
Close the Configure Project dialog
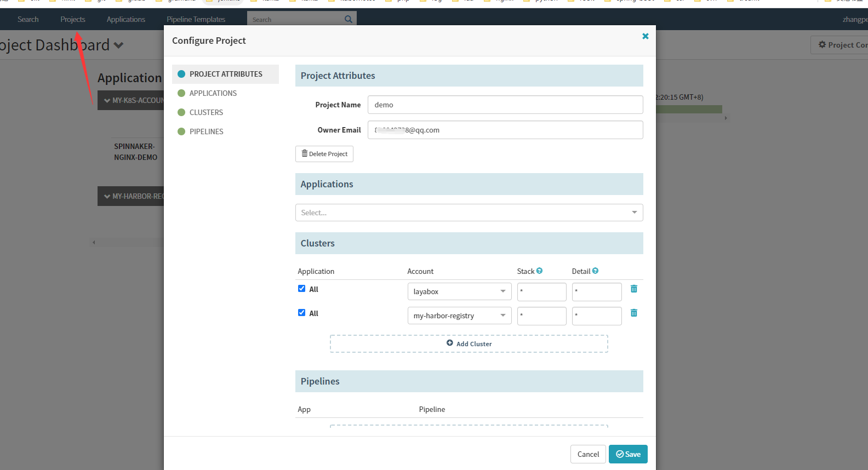[646, 36]
